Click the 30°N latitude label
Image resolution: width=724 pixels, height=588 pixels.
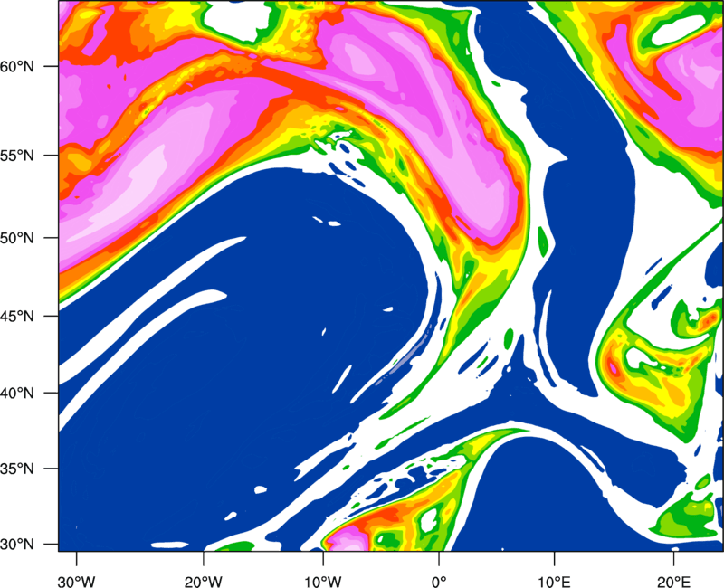point(17,545)
